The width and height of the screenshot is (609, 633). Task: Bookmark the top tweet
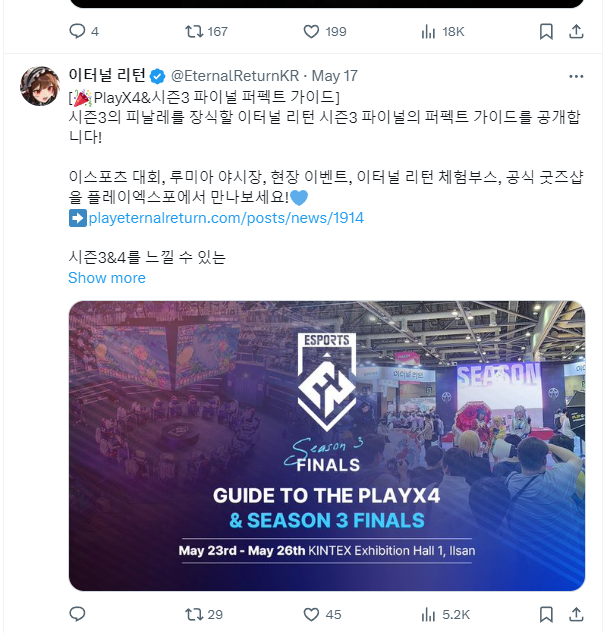(x=546, y=31)
